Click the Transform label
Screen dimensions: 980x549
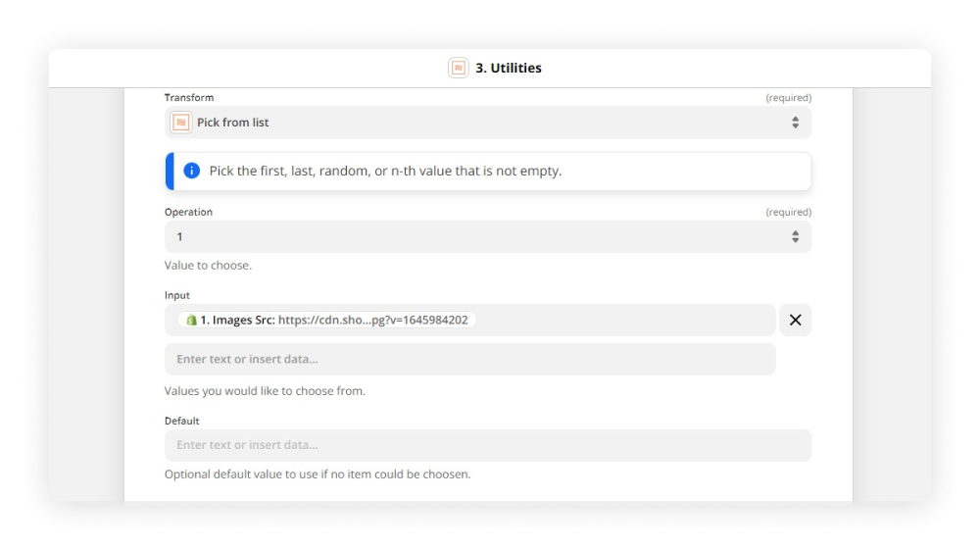[x=189, y=97]
